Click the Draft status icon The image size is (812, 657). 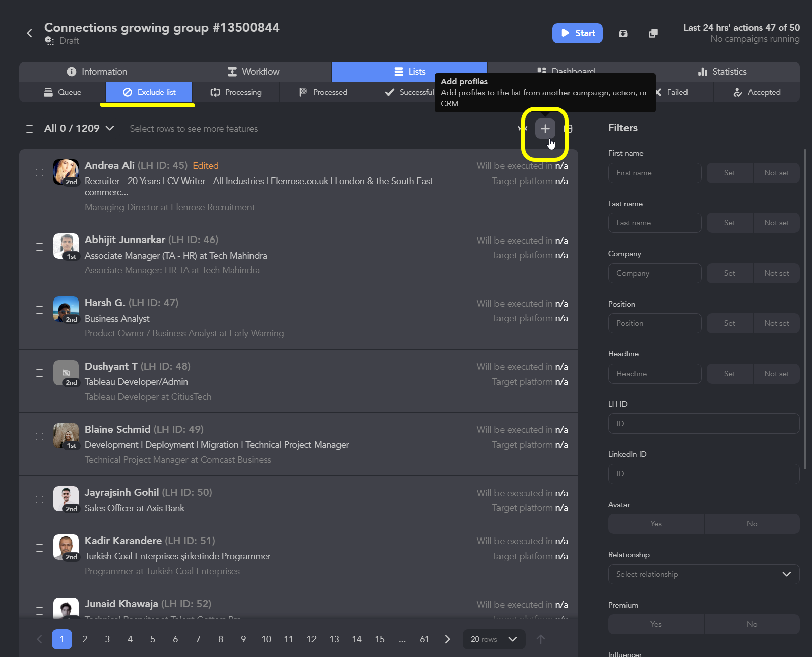[x=49, y=41]
